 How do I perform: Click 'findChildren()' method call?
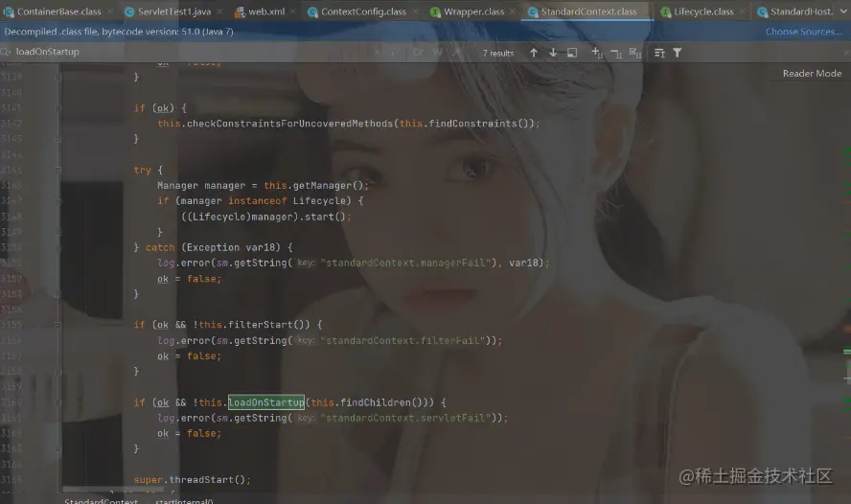(383, 402)
